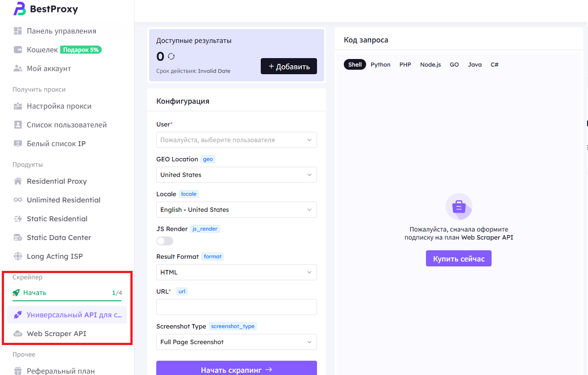Click the Добавить button
The height and width of the screenshot is (375, 588).
coord(289,67)
